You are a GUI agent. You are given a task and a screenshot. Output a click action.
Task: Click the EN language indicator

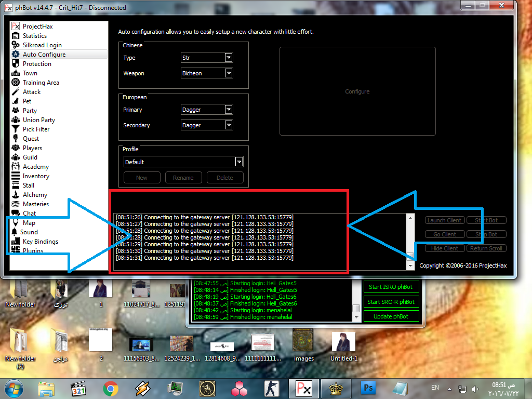point(435,388)
